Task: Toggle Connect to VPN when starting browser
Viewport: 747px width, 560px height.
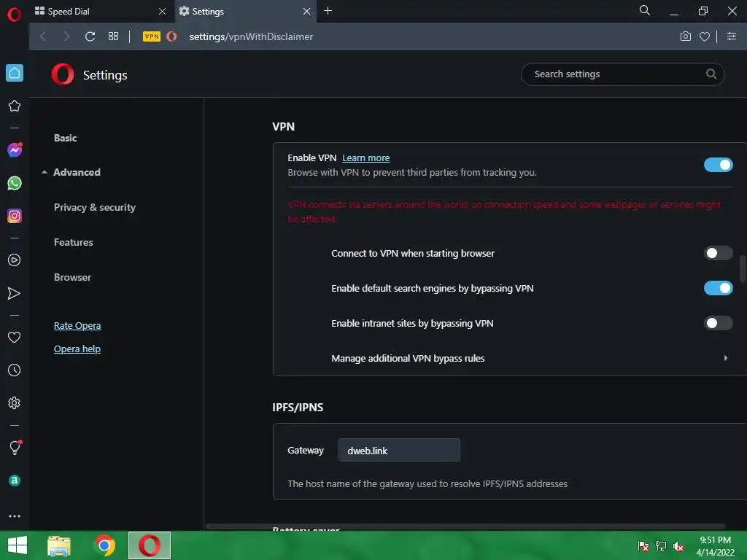Action: click(x=719, y=253)
